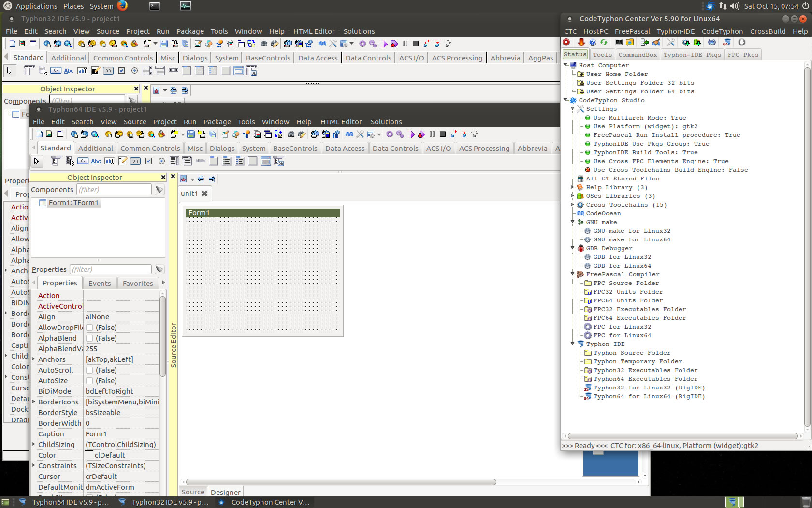812x508 pixels.
Task: Switch to Favorites tab in Object Inspector
Action: tap(138, 284)
